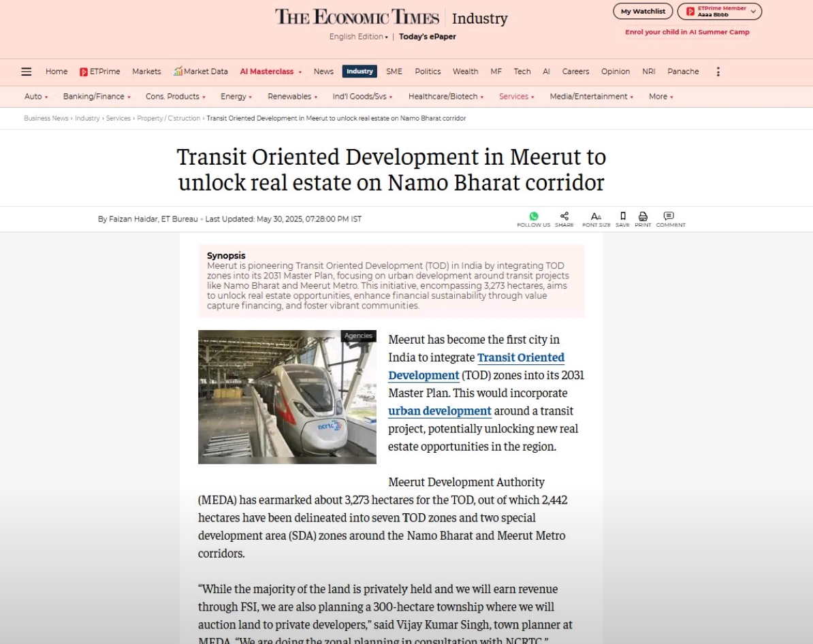Expand the AI Masterclass dropdown
The image size is (813, 644).
270,71
